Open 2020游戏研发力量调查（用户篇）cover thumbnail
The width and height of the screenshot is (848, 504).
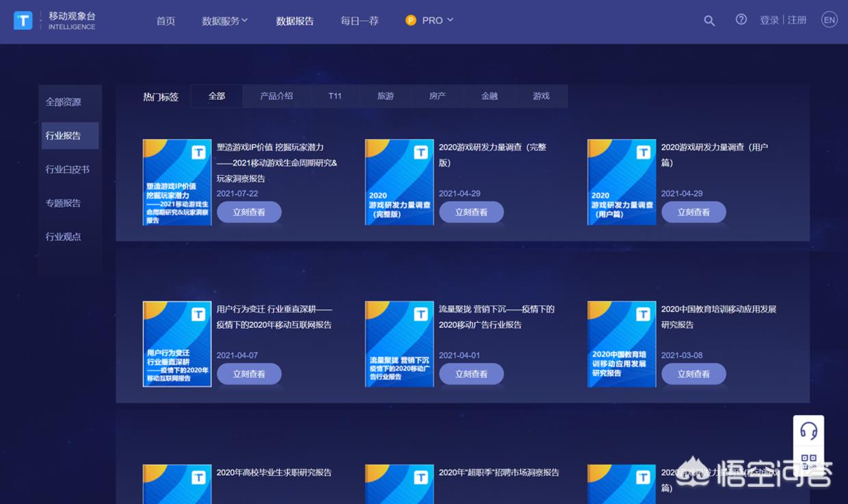pyautogui.click(x=622, y=182)
